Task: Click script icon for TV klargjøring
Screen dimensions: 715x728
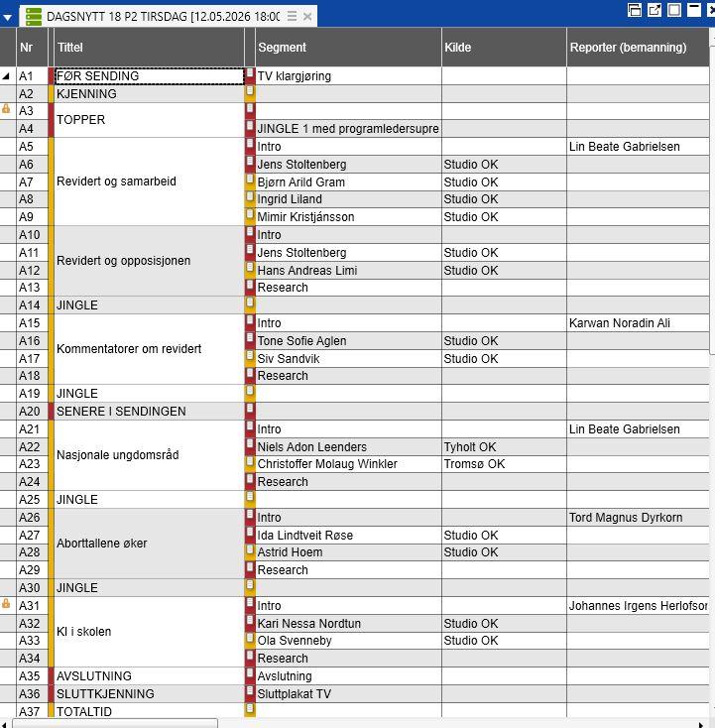Action: coord(250,73)
